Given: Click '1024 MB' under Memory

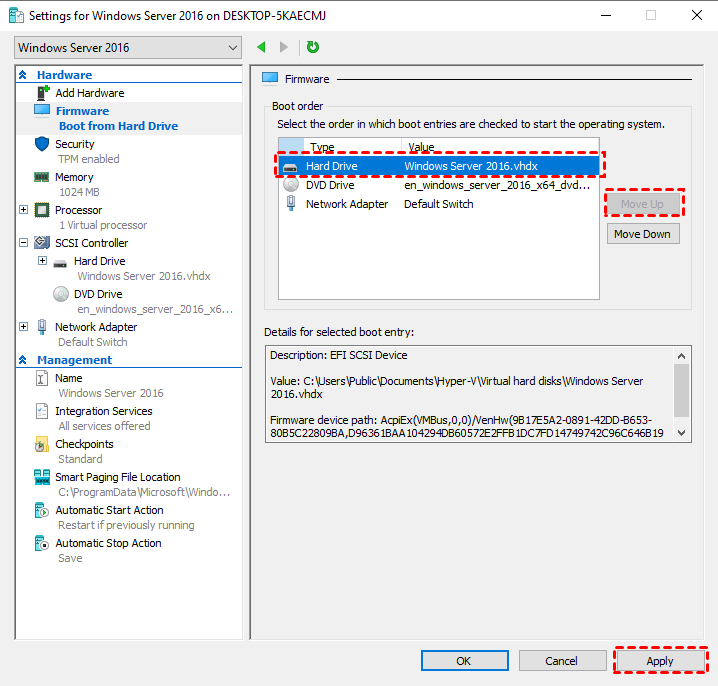Looking at the screenshot, I should coord(79,192).
